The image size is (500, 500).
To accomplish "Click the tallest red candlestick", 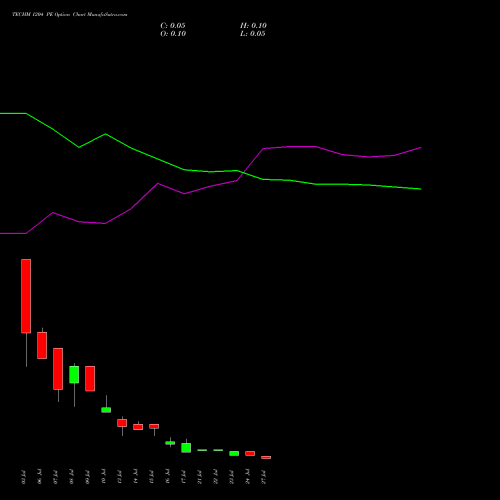I will (x=26, y=296).
